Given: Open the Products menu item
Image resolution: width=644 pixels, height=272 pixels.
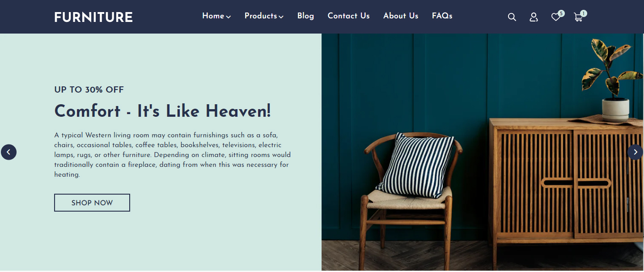Looking at the screenshot, I should [x=264, y=16].
